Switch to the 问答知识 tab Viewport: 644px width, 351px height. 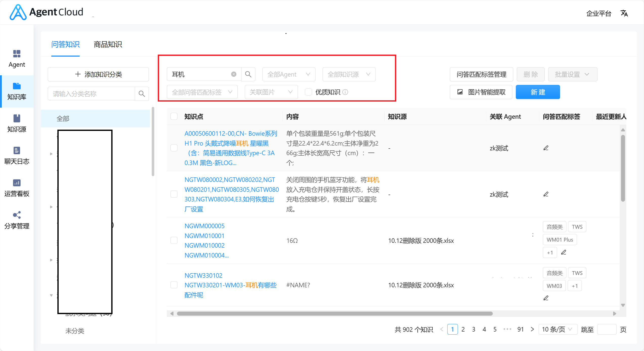65,44
